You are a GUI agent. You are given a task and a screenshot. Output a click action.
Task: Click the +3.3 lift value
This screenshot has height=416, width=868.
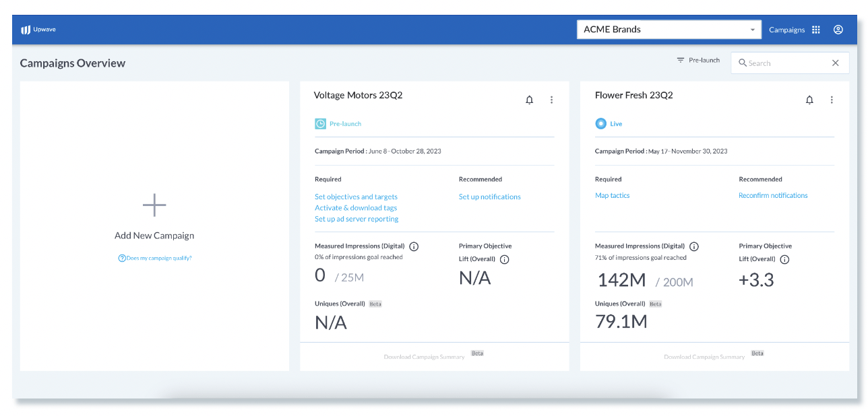pyautogui.click(x=756, y=280)
